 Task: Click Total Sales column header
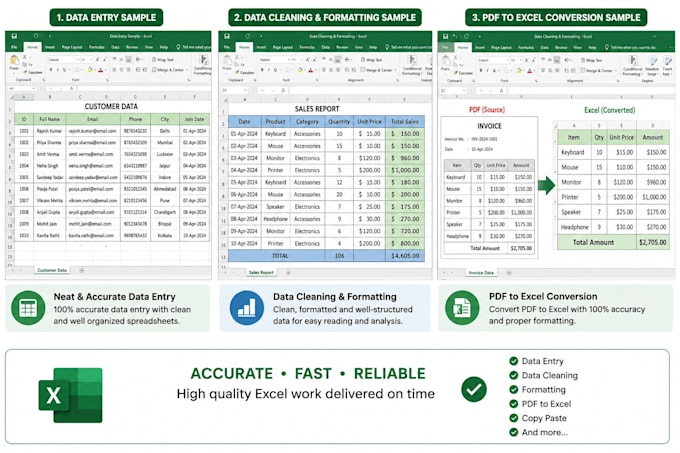[x=405, y=122]
